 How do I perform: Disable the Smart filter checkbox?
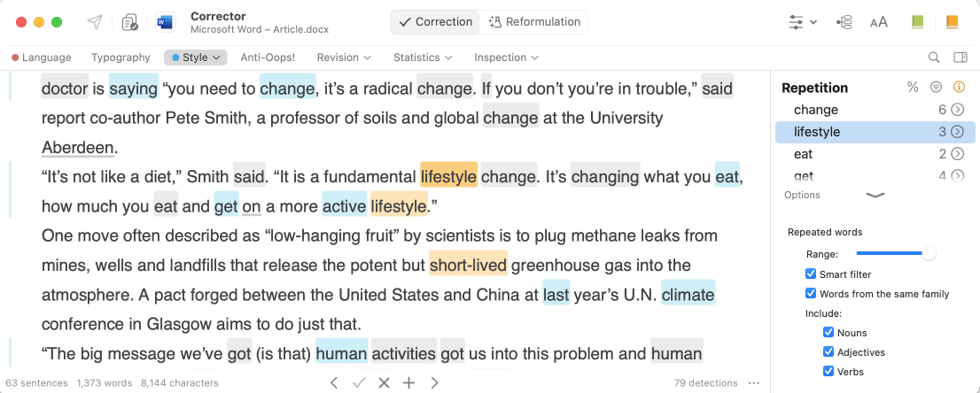[x=811, y=274]
